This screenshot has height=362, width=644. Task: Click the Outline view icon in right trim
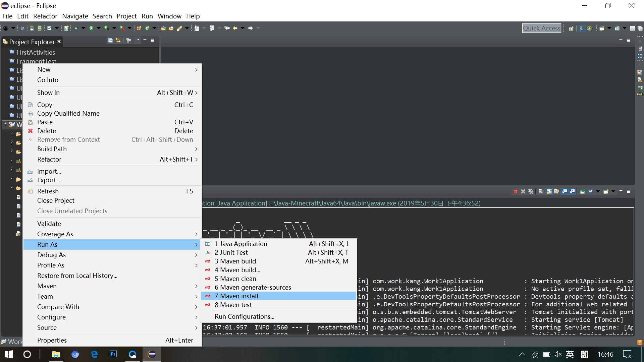point(640,57)
